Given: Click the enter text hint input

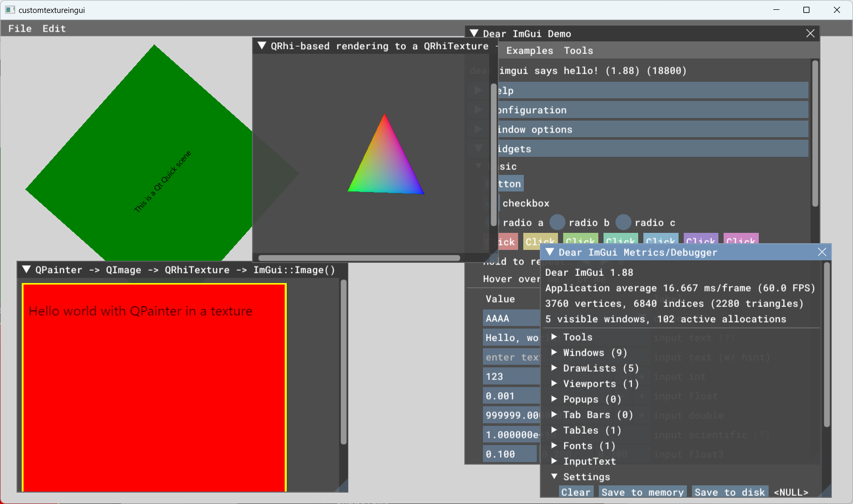Looking at the screenshot, I should 511,357.
